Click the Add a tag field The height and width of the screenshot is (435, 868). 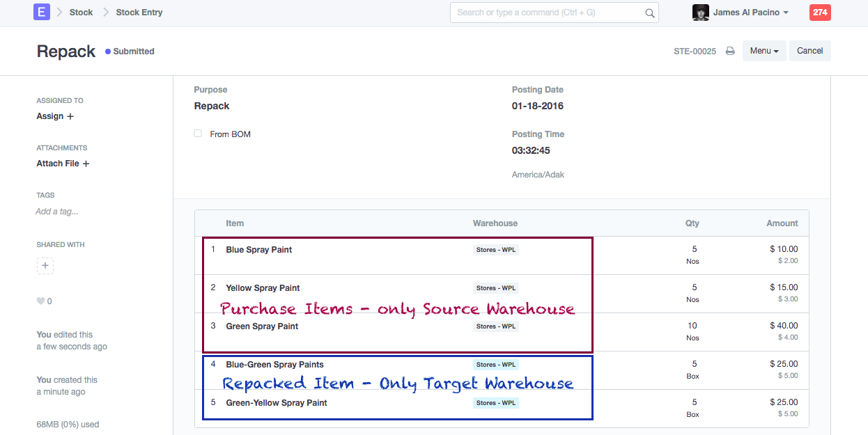(x=57, y=212)
